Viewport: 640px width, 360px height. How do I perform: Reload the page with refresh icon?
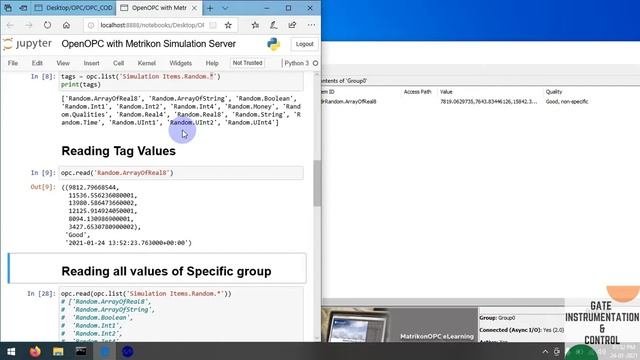point(47,25)
